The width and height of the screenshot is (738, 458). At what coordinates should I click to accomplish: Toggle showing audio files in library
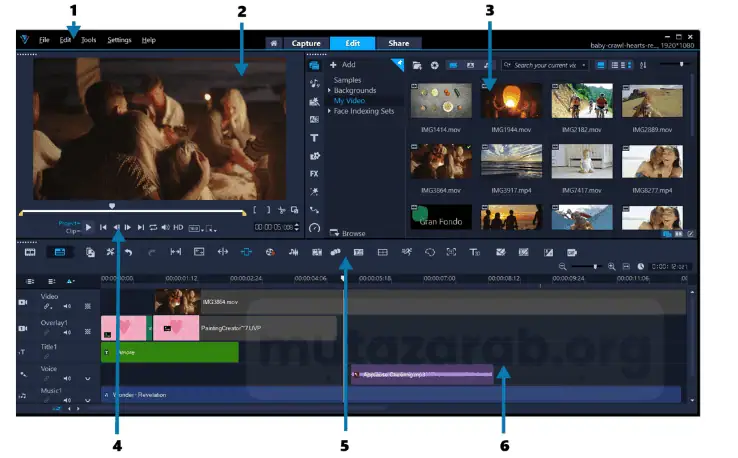coord(487,65)
